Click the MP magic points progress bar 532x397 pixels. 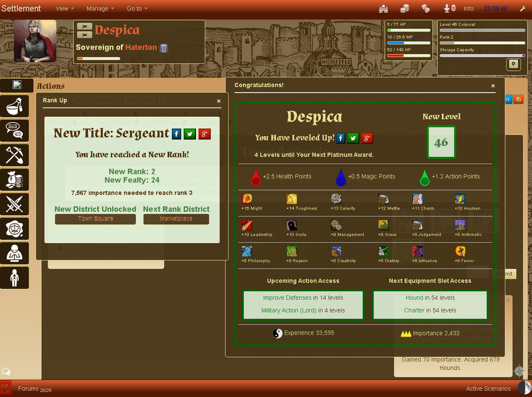(x=408, y=43)
